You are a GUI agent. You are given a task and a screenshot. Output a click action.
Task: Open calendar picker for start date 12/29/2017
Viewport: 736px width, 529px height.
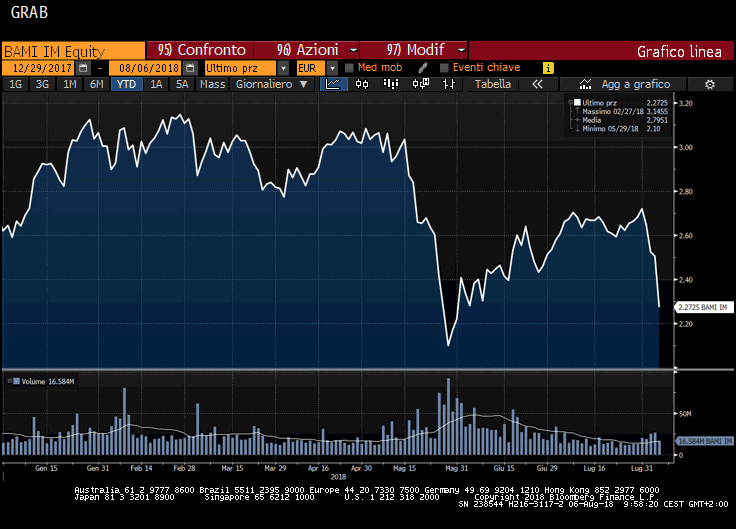coord(83,68)
